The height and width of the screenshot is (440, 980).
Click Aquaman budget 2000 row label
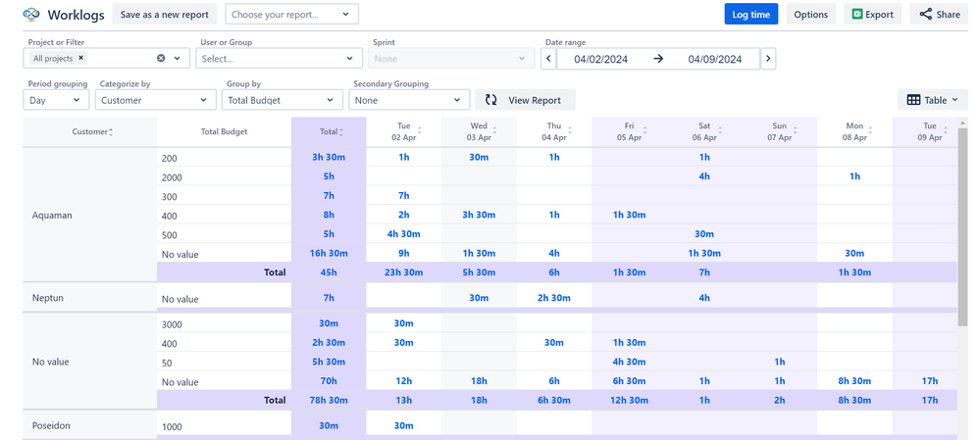tap(172, 177)
